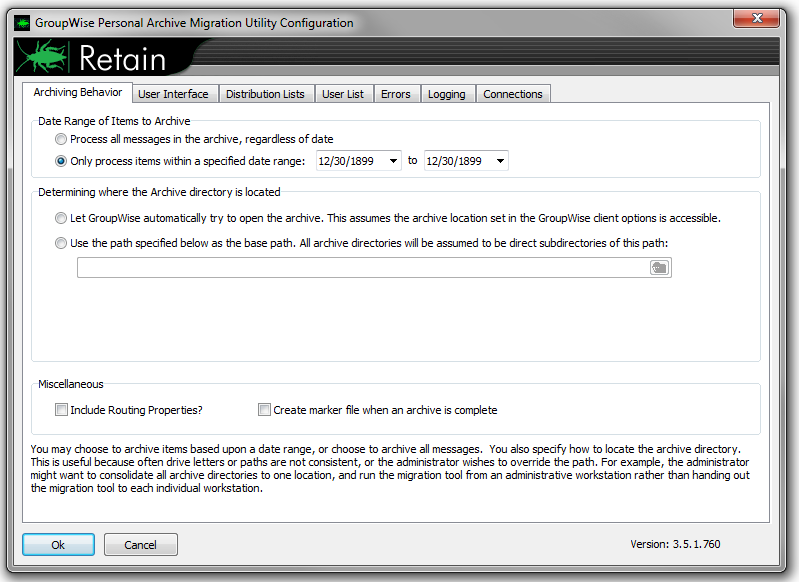
Task: Click the Version: 3.5.1.760 text
Action: point(675,544)
